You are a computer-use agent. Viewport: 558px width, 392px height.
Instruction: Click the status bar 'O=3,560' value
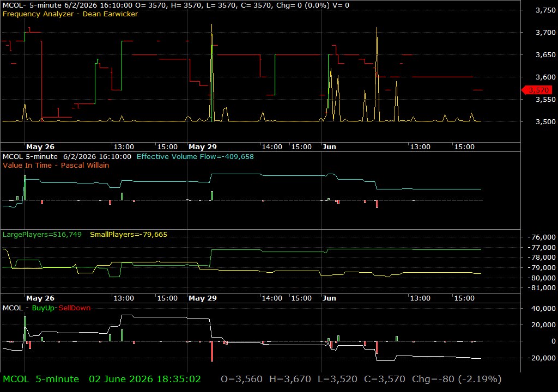pyautogui.click(x=241, y=379)
